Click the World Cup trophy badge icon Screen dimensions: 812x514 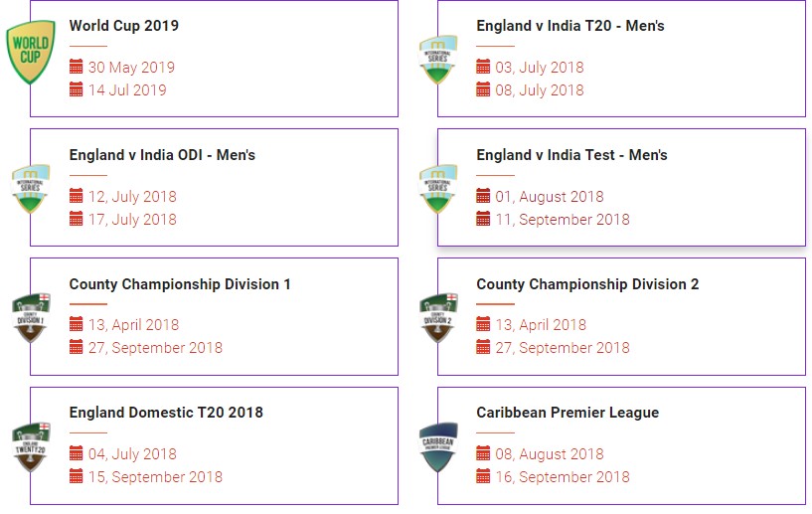click(31, 53)
